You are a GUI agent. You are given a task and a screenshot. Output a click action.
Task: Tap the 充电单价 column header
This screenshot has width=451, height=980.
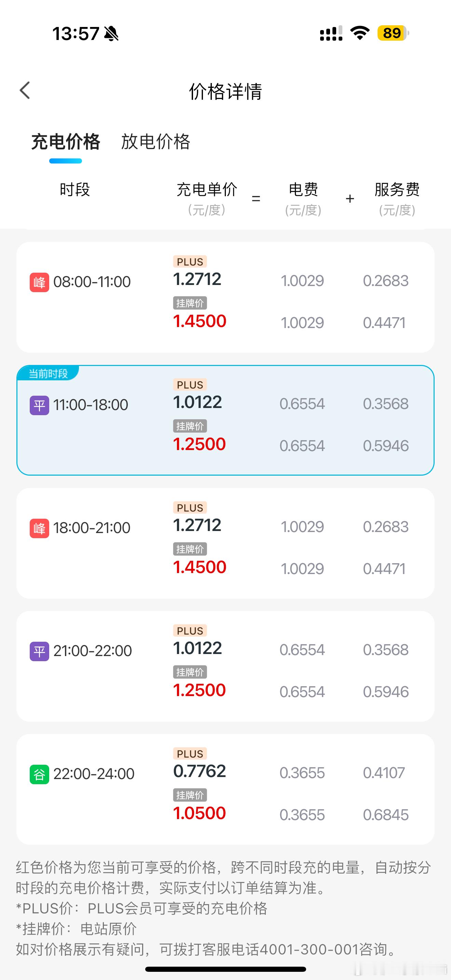(207, 189)
